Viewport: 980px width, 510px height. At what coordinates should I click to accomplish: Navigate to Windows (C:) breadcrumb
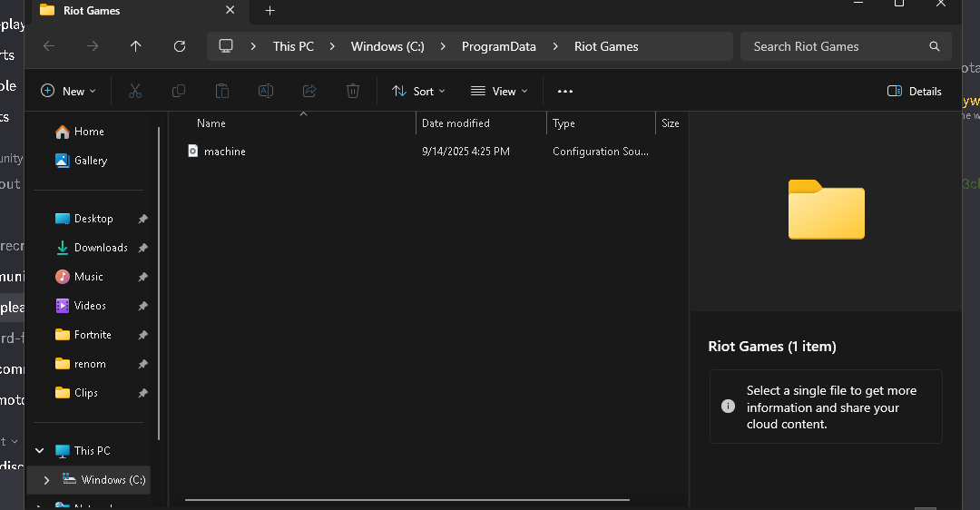pyautogui.click(x=387, y=46)
